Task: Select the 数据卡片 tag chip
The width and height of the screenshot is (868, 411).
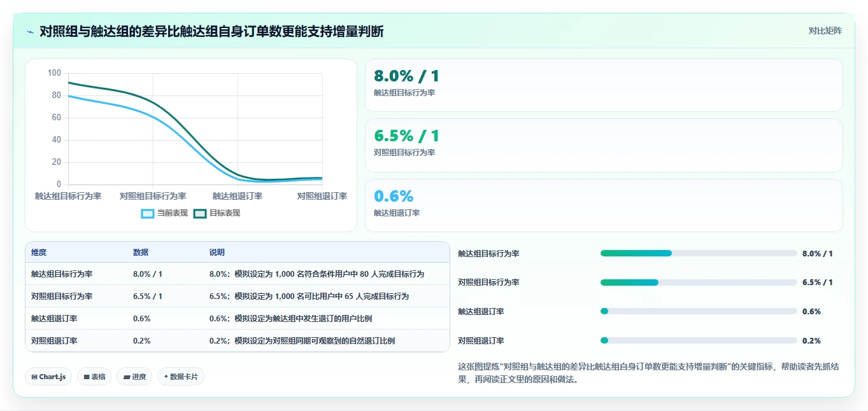Action: (x=181, y=377)
